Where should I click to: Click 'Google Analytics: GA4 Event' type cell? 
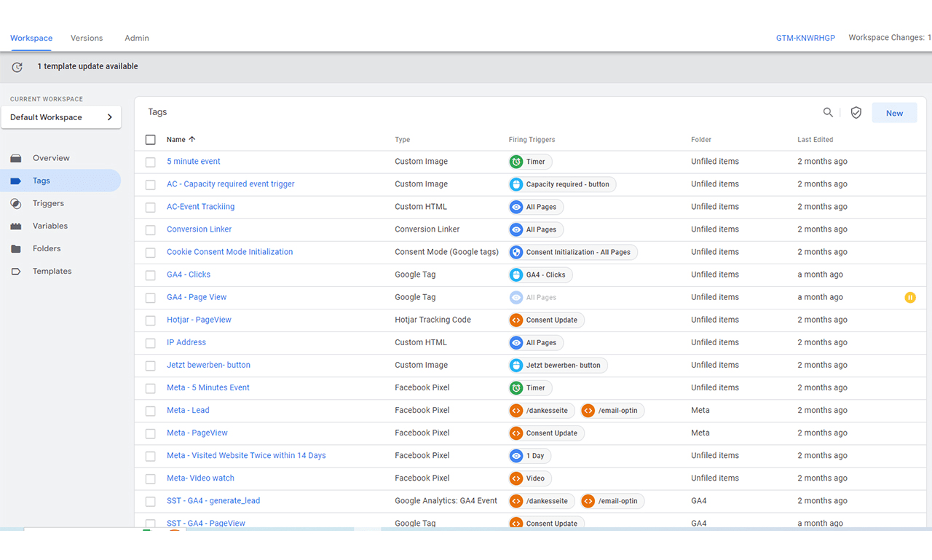tap(446, 500)
